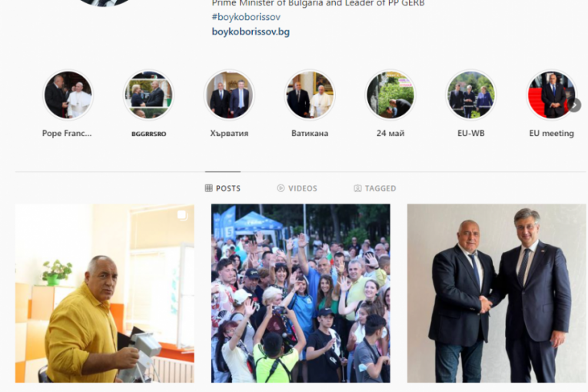Switch to the Posts tab
The width and height of the screenshot is (588, 392).
223,188
